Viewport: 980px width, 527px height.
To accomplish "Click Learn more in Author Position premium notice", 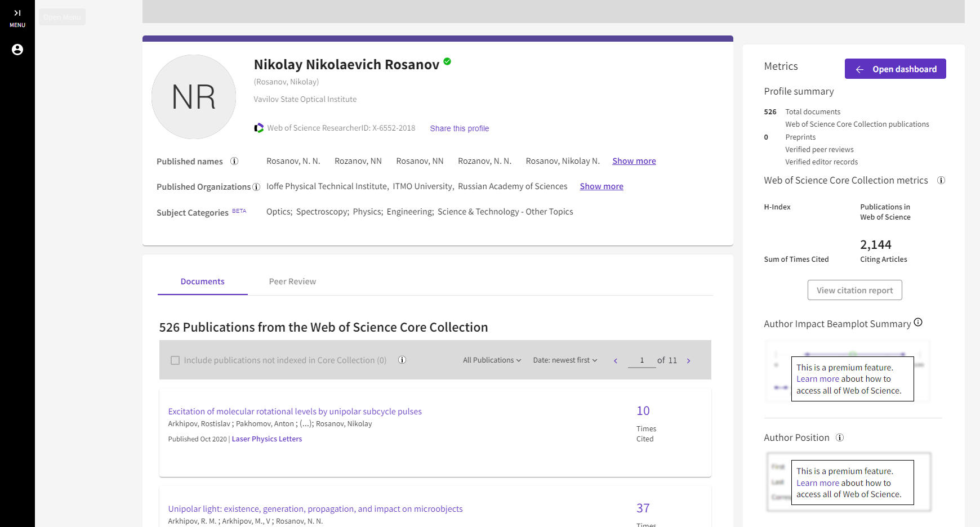I will (x=818, y=483).
